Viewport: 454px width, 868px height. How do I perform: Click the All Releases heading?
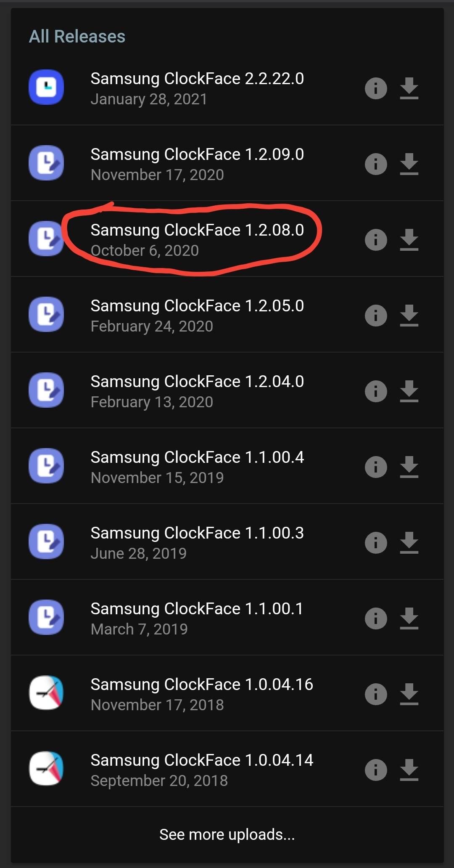77,36
